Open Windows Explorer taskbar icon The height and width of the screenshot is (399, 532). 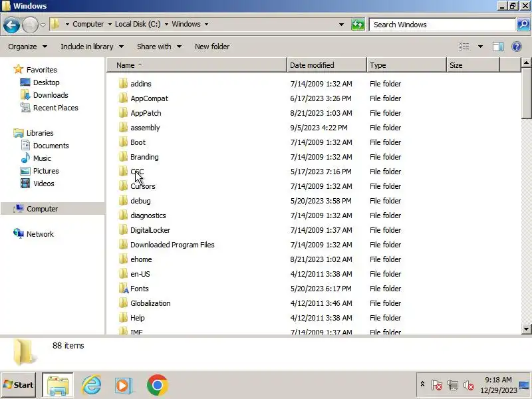pos(58,385)
